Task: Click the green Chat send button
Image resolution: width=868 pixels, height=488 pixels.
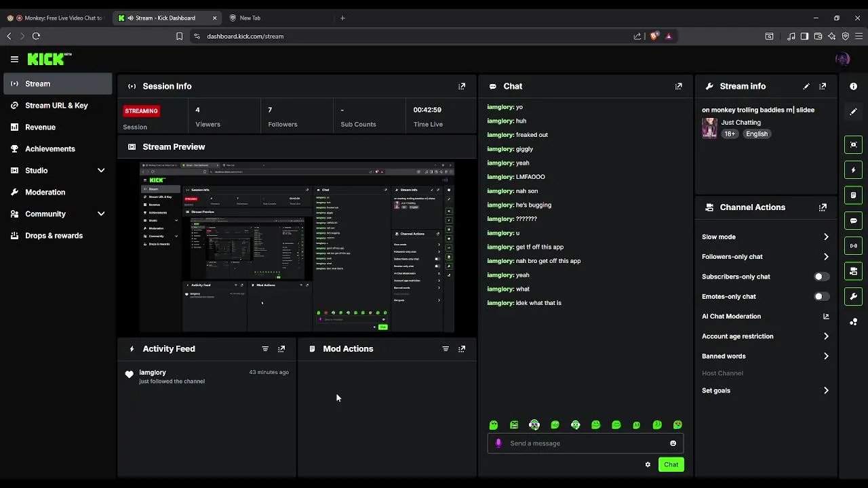Action: [671, 464]
